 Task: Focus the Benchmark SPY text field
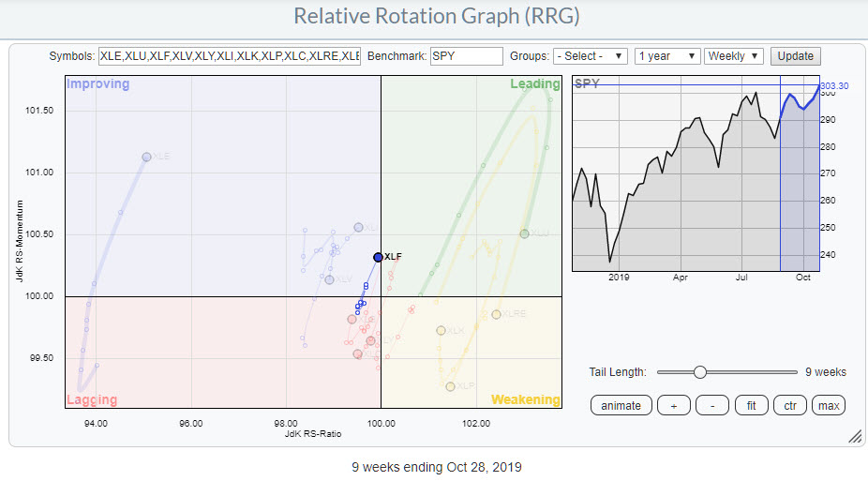click(x=466, y=56)
